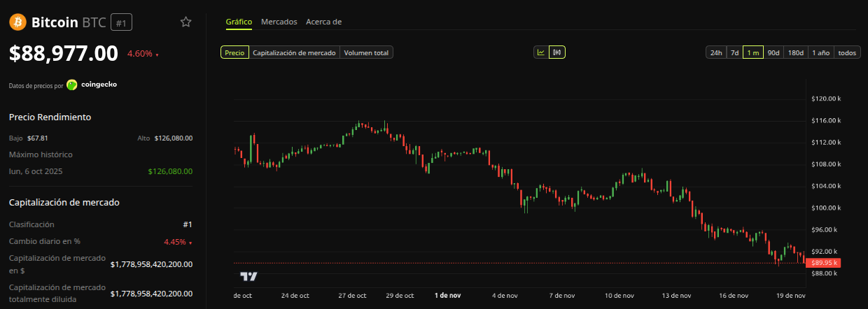Set chart range to 24h
This screenshot has height=309, width=868.
716,52
